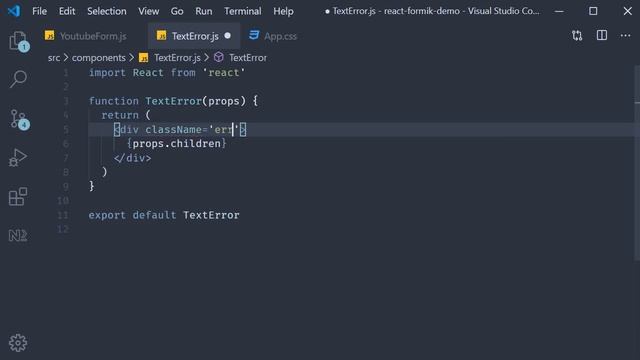Open the Manage settings gear
This screenshot has height=360, width=640.
(x=18, y=343)
